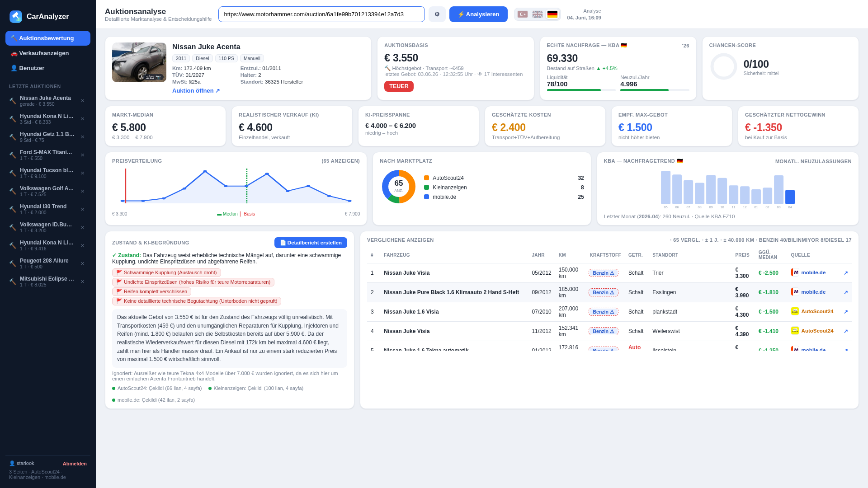Click the Neuzul./Jahr progress bar

coord(655,90)
